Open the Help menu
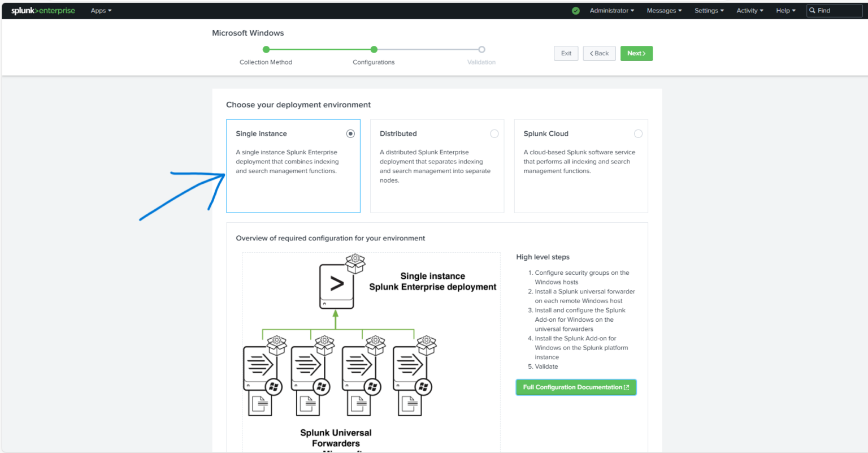Screen dimensions: 868x453 pos(785,10)
